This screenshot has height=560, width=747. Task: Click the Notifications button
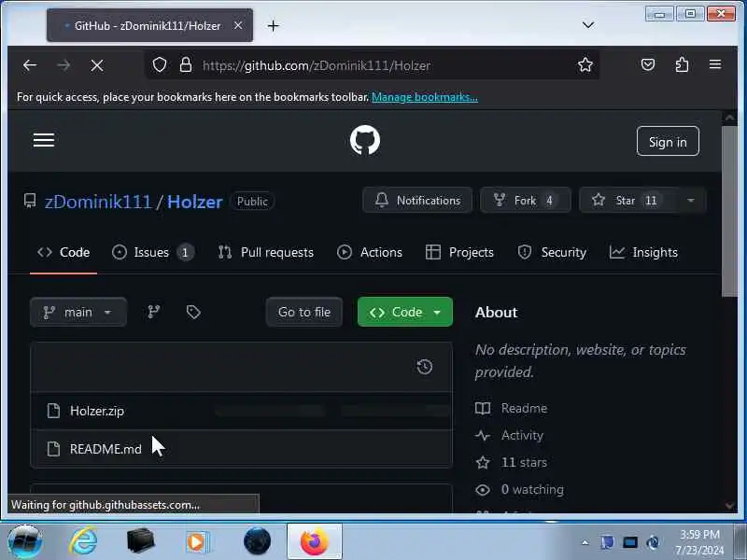(417, 201)
